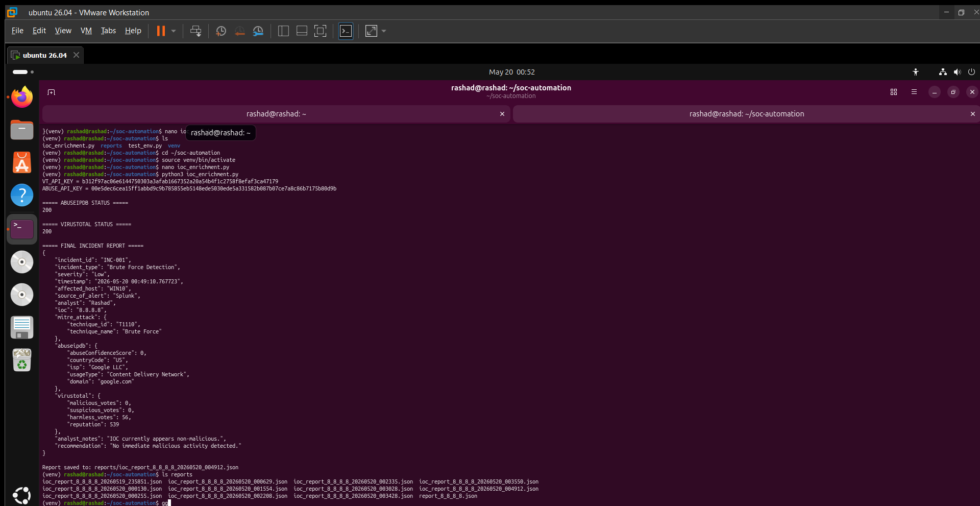Open the View menu in VMware

[x=63, y=31]
